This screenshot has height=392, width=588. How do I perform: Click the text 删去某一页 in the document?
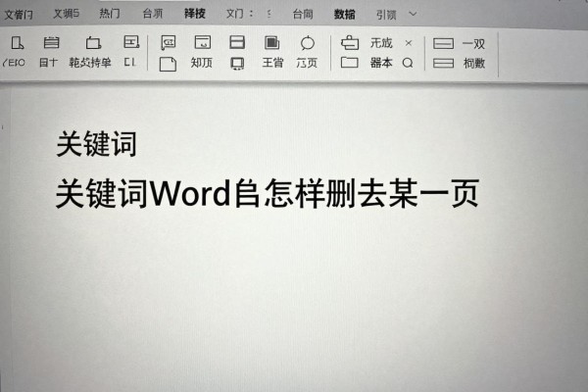click(403, 194)
